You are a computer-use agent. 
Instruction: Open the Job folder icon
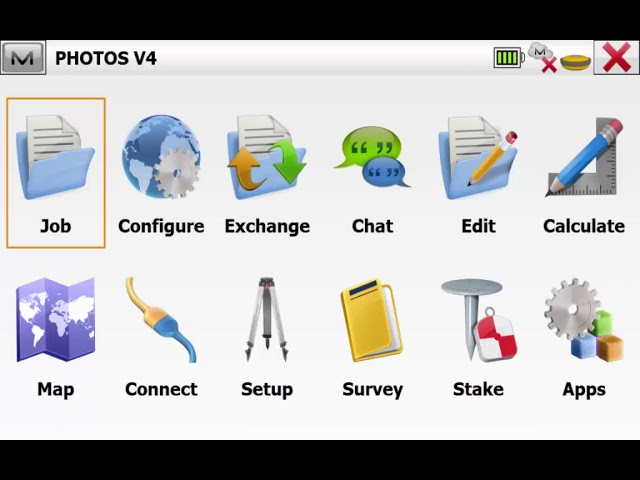(x=55, y=158)
